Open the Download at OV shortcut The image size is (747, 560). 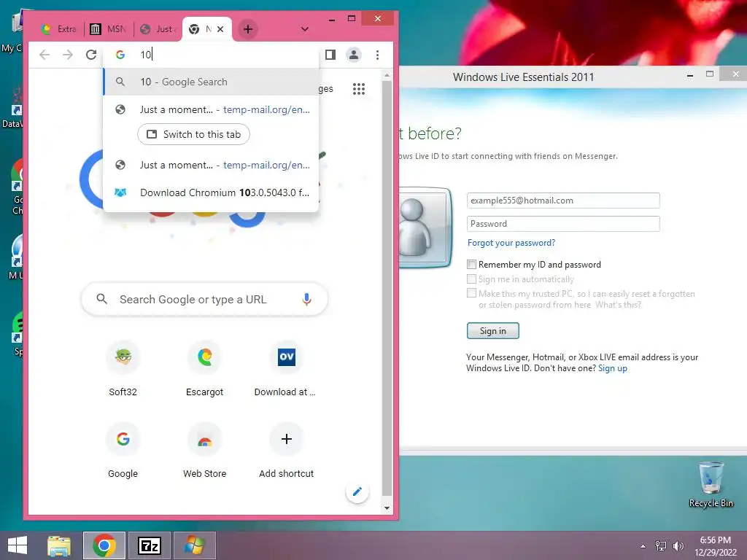[286, 369]
